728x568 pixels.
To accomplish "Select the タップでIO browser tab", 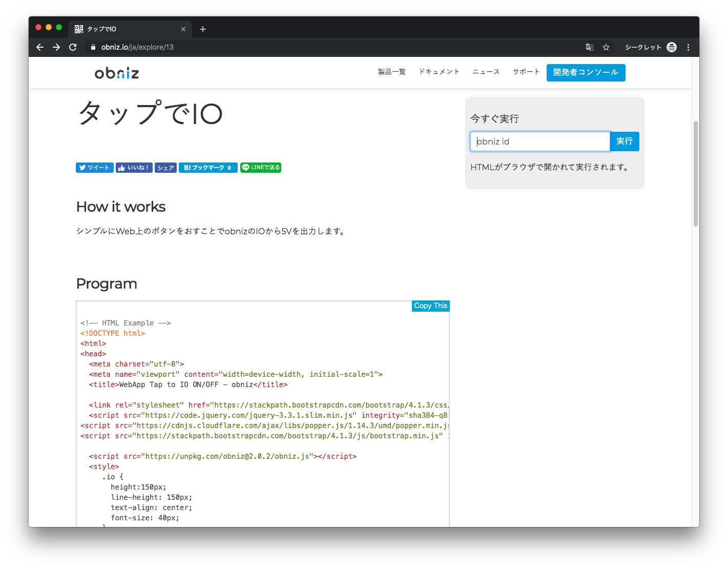I will pos(130,29).
